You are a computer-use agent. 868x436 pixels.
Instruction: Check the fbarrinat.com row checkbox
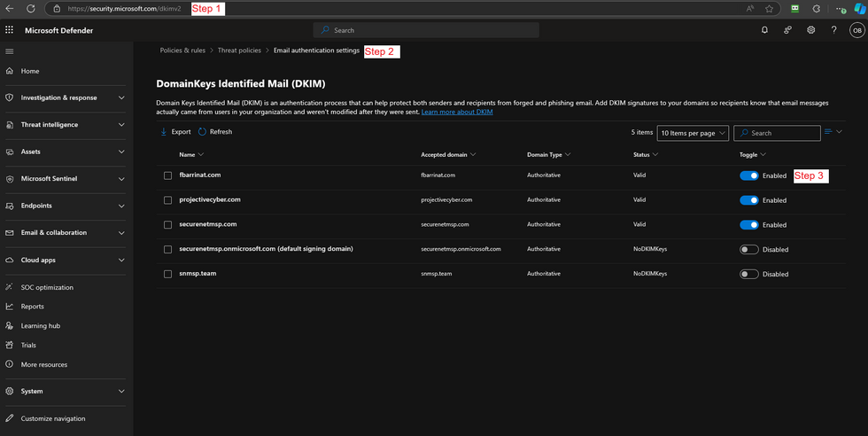click(x=167, y=175)
